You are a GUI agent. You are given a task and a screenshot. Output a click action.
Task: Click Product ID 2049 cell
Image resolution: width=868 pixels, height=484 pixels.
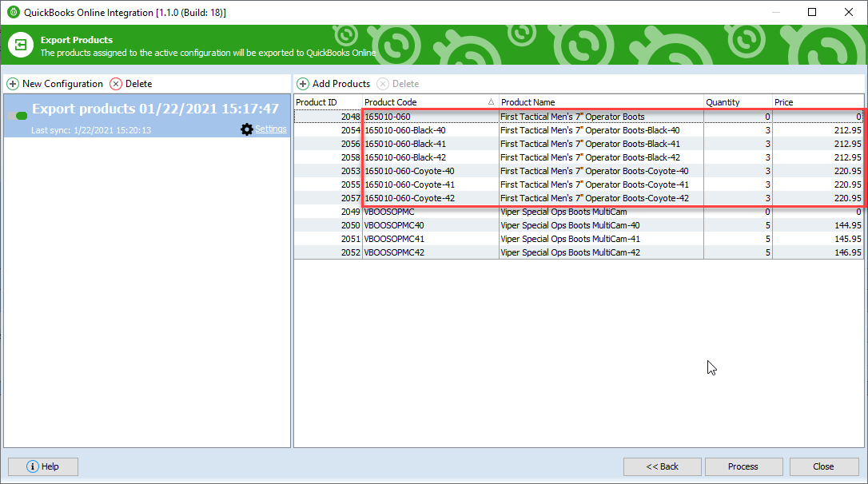tap(328, 212)
